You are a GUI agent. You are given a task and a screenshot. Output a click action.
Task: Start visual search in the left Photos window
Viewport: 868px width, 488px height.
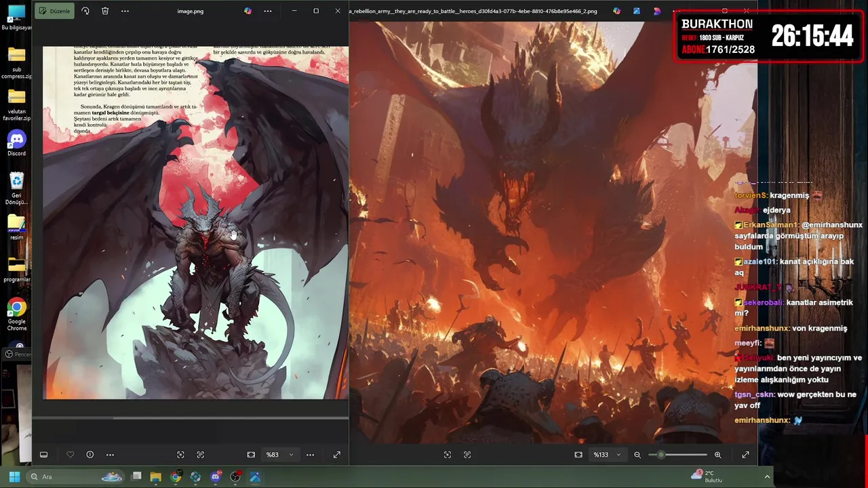point(180,455)
